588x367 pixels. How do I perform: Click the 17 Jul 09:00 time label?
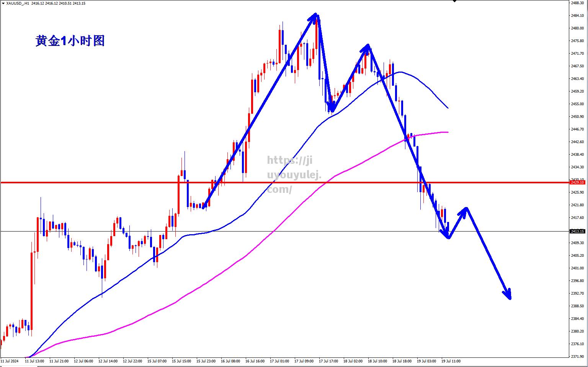[x=304, y=361]
